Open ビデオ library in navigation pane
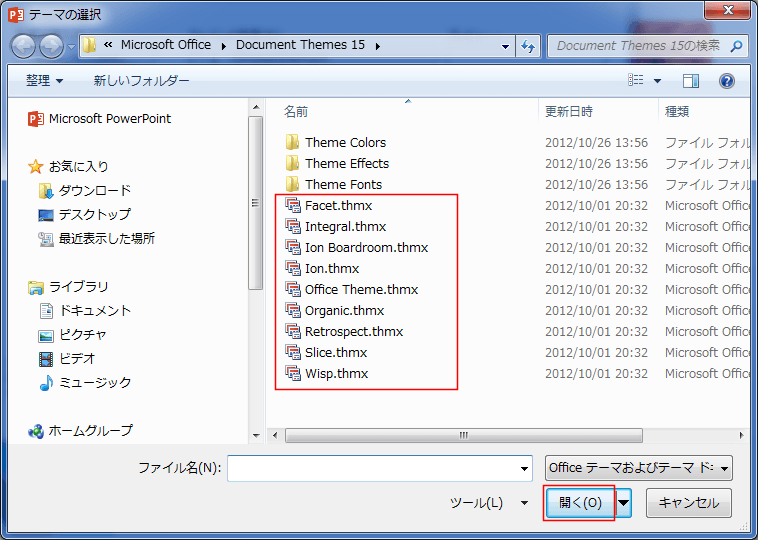758x540 pixels. (x=67, y=359)
